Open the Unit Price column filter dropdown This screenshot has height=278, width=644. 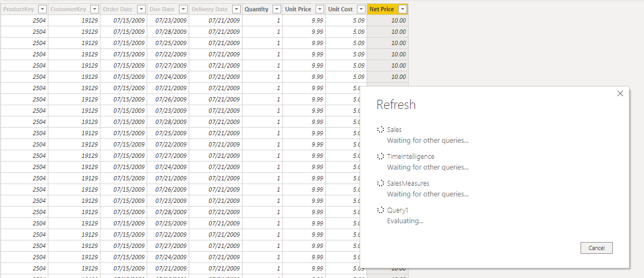[320, 9]
